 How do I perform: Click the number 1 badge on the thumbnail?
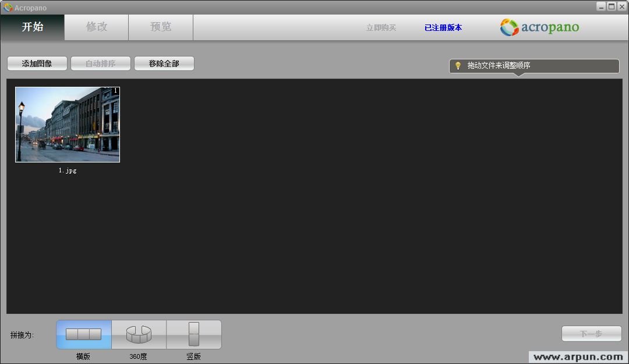115,91
